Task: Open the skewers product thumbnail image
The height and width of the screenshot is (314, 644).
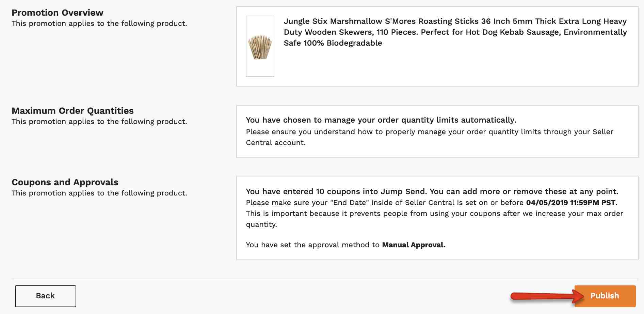Action: [x=260, y=46]
